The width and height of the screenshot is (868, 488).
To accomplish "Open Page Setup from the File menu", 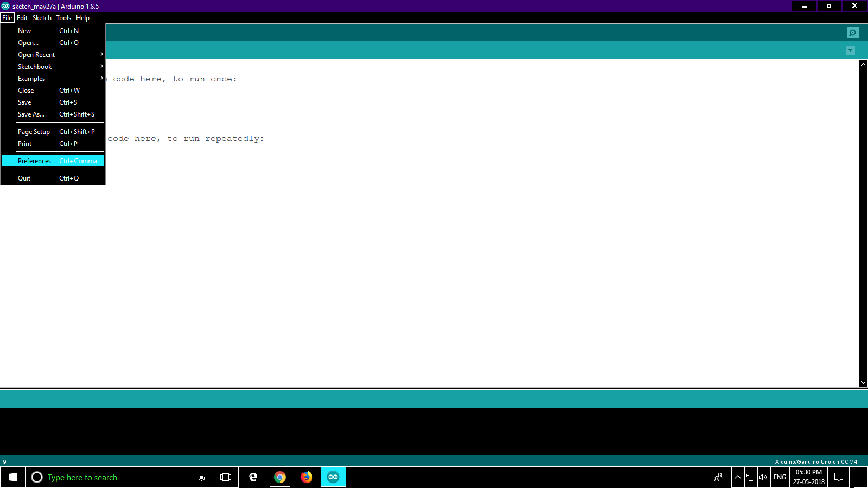I will [x=53, y=132].
